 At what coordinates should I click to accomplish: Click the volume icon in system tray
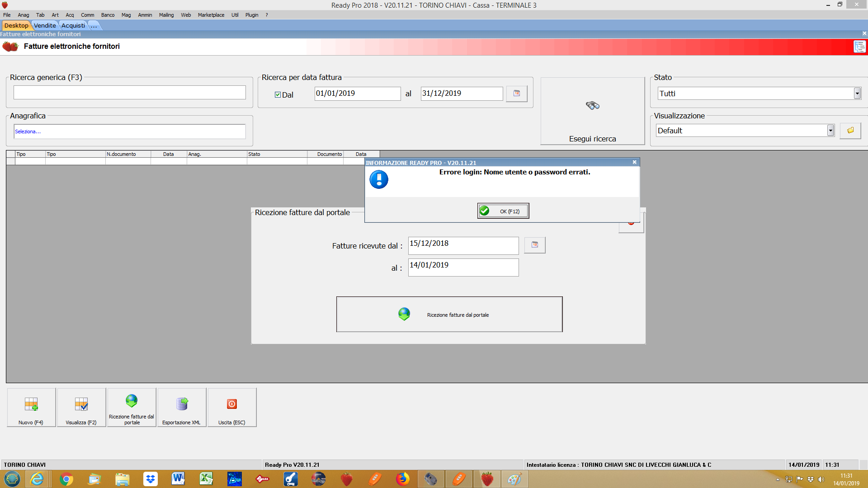point(821,479)
